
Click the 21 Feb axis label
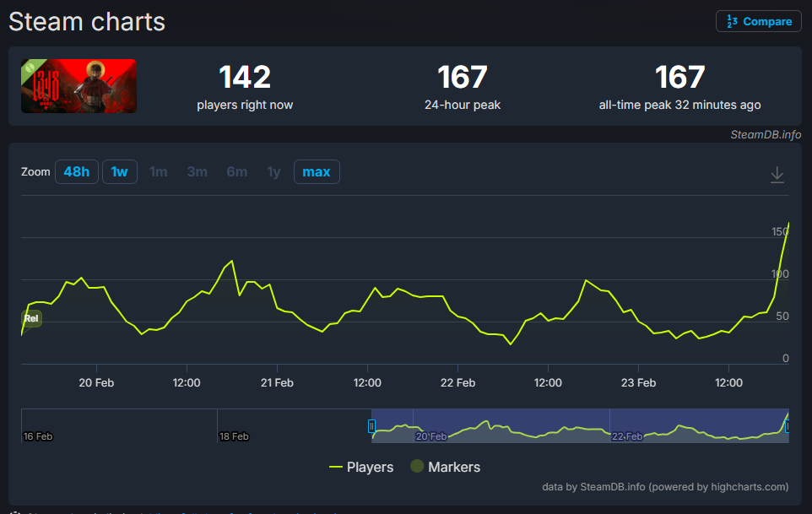click(x=277, y=382)
